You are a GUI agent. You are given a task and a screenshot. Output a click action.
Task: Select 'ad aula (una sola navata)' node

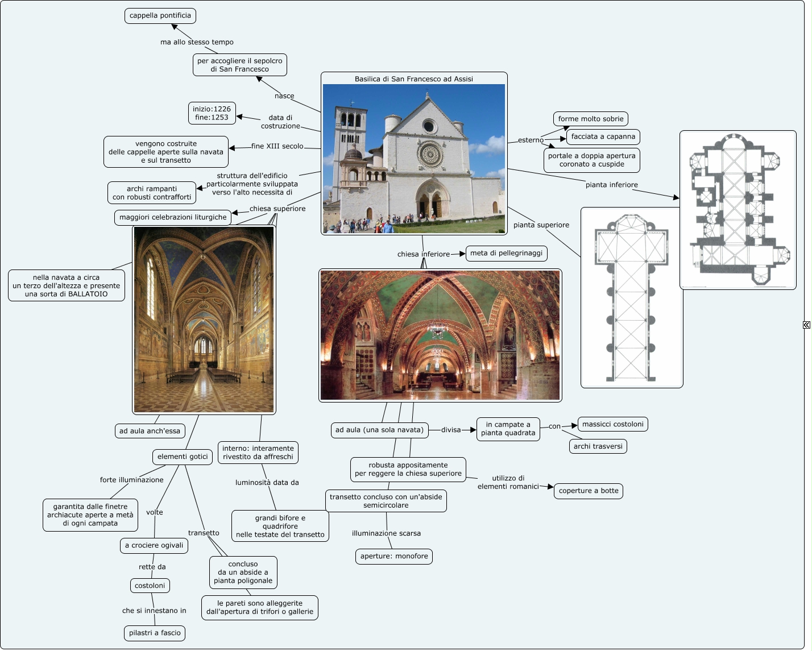point(380,430)
